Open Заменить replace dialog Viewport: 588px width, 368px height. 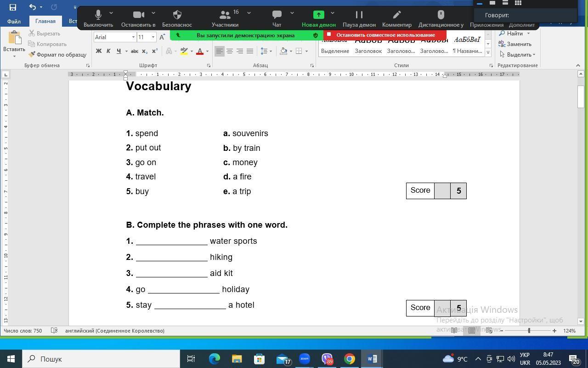(515, 44)
